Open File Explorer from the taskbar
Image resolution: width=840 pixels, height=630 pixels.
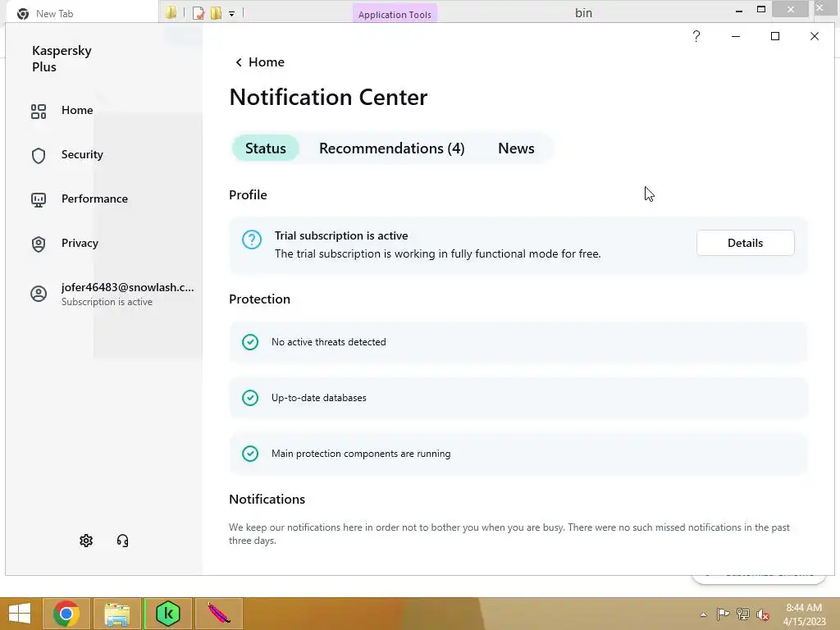116,614
